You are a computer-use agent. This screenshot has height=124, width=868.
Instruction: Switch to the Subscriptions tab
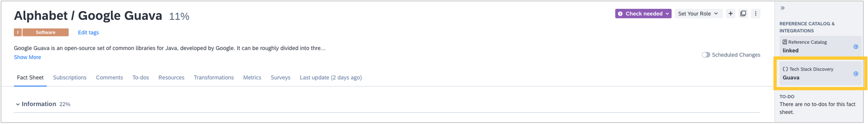(x=70, y=77)
